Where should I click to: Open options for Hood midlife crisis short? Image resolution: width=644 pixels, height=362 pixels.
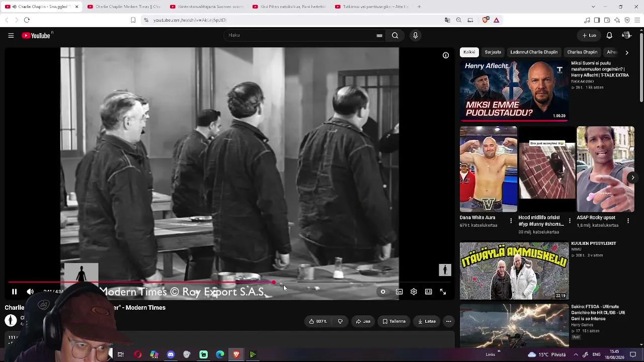coord(570,221)
